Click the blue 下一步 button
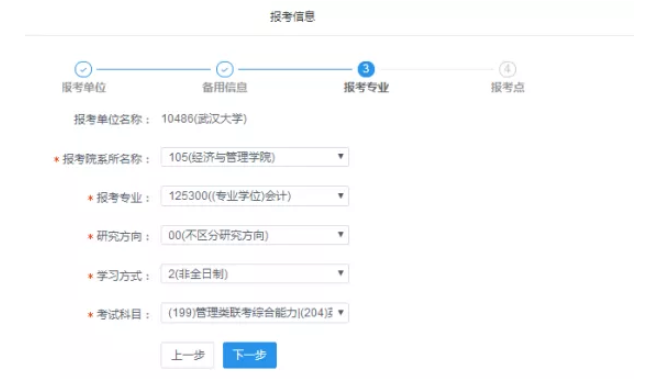This screenshot has height=379, width=669. tap(250, 355)
